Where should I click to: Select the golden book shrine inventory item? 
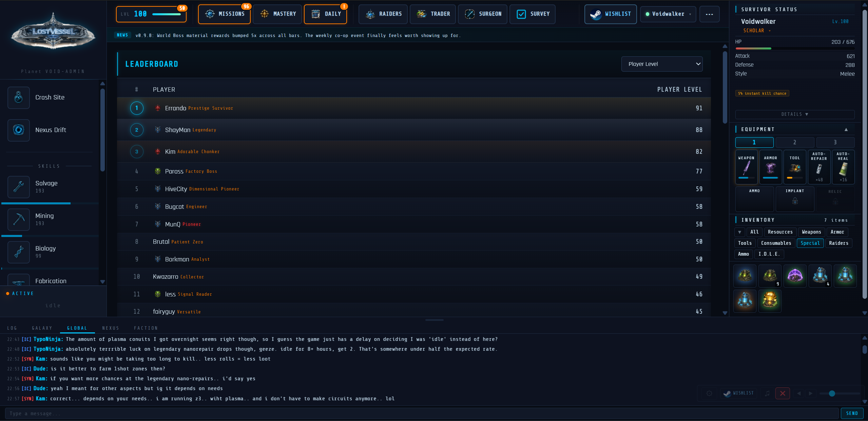point(770,301)
